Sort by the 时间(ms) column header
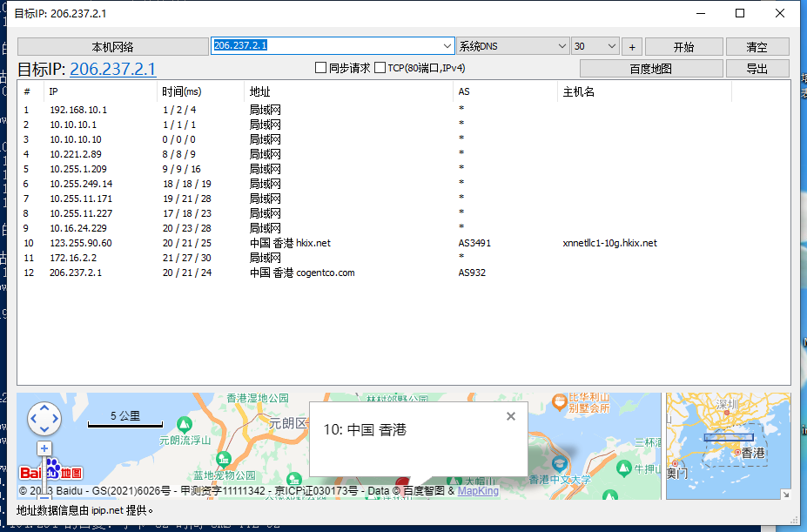This screenshot has height=532, width=807. tap(181, 92)
